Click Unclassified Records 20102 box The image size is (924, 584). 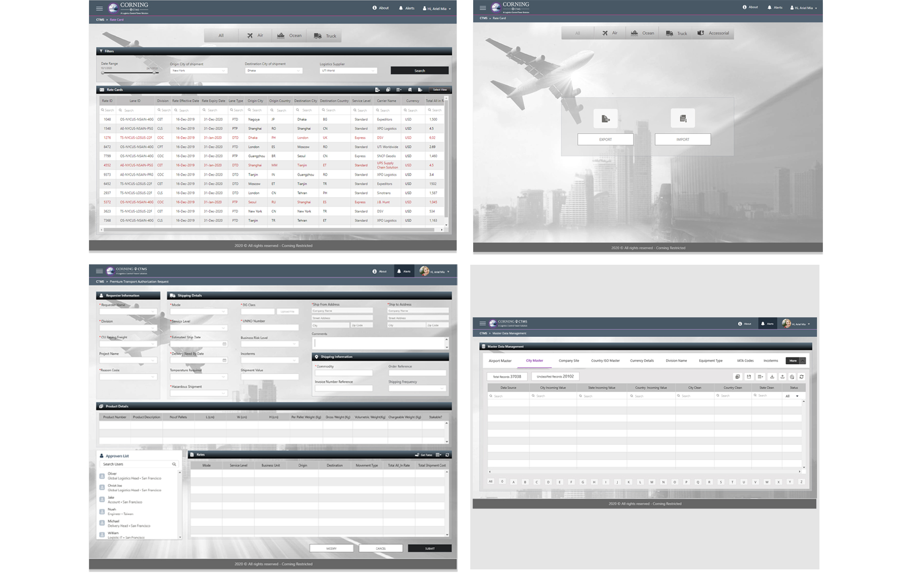pos(555,376)
